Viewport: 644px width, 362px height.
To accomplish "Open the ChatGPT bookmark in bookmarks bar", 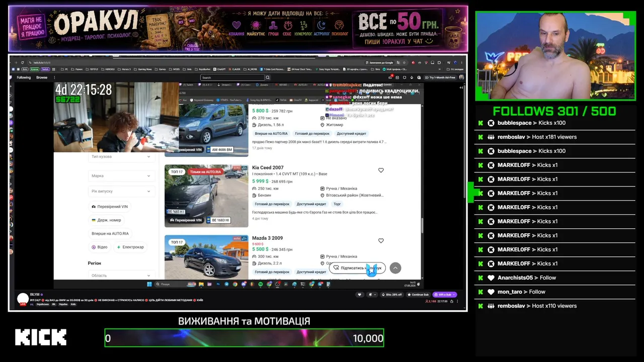I will point(219,69).
